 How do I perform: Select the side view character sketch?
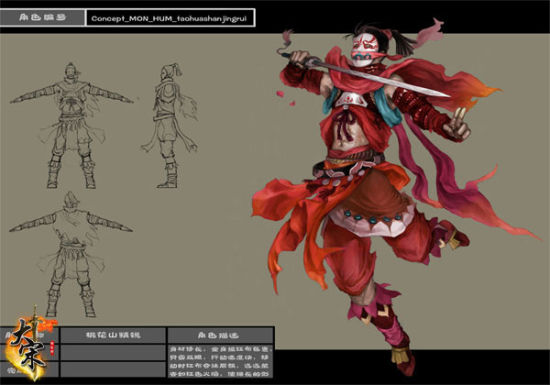click(x=169, y=125)
